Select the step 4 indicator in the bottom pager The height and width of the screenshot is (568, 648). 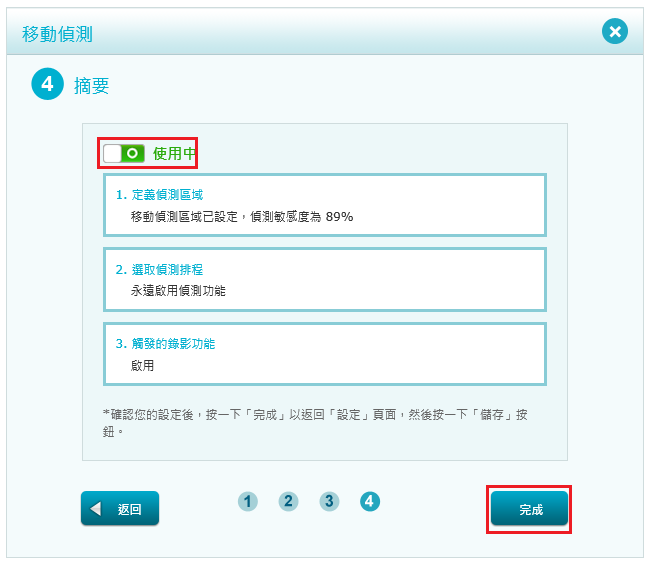coord(370,501)
